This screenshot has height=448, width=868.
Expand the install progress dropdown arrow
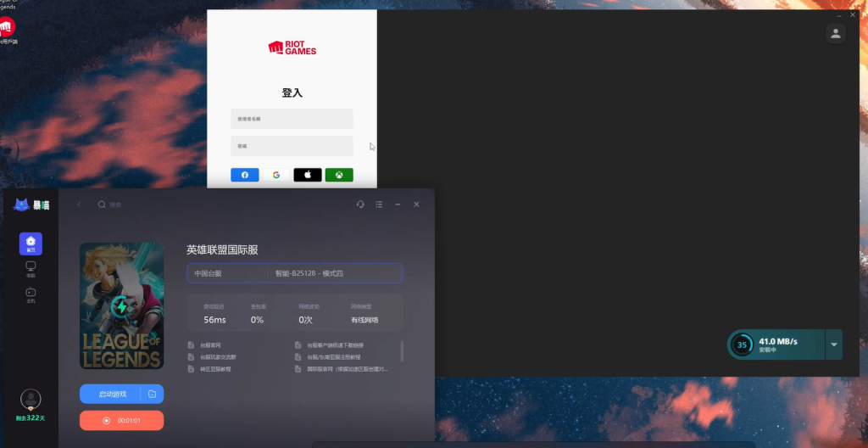point(834,344)
